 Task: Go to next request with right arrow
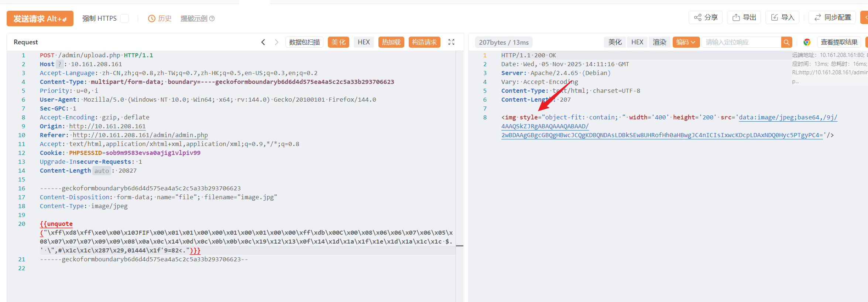277,42
